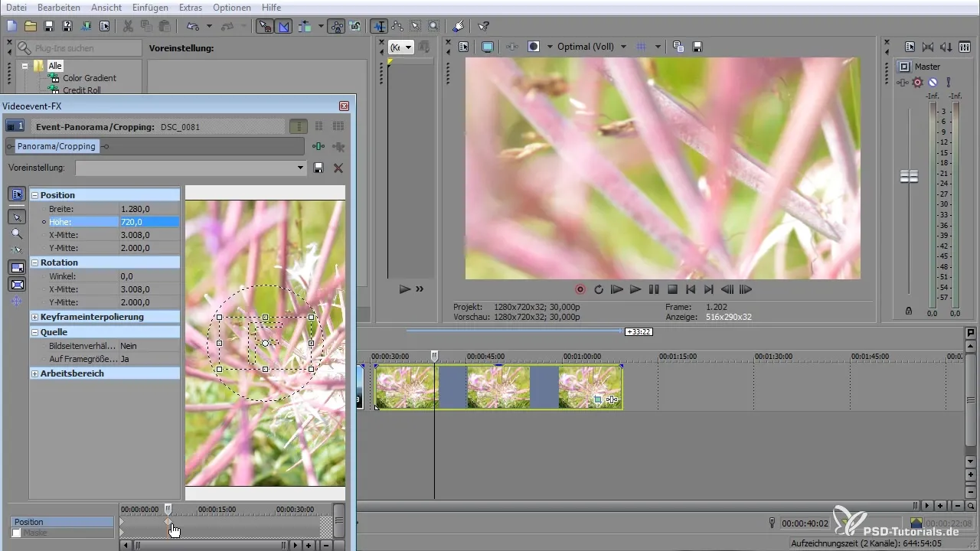Copy snapshot to clipboard icon in preview
Screen dimensions: 980x551
pos(678,47)
